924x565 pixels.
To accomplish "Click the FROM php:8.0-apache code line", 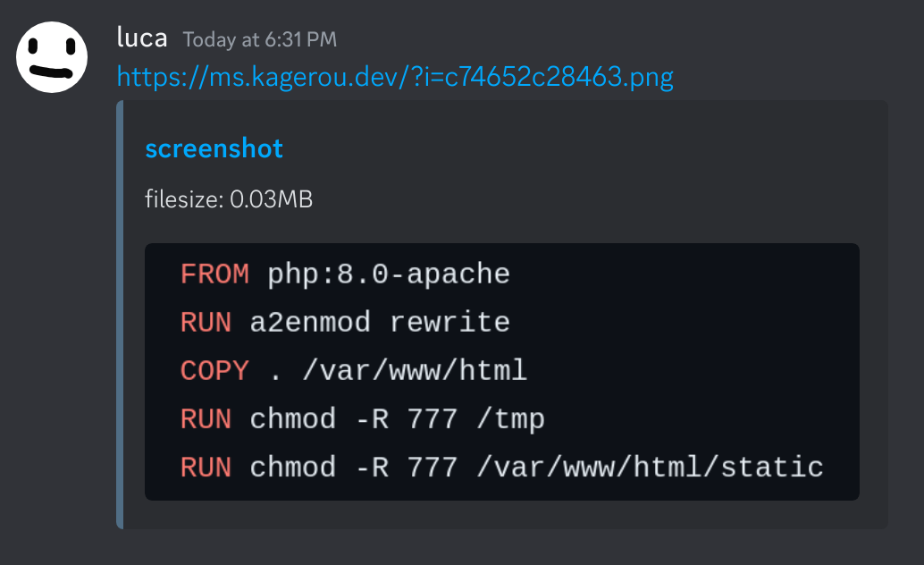I will click(345, 274).
